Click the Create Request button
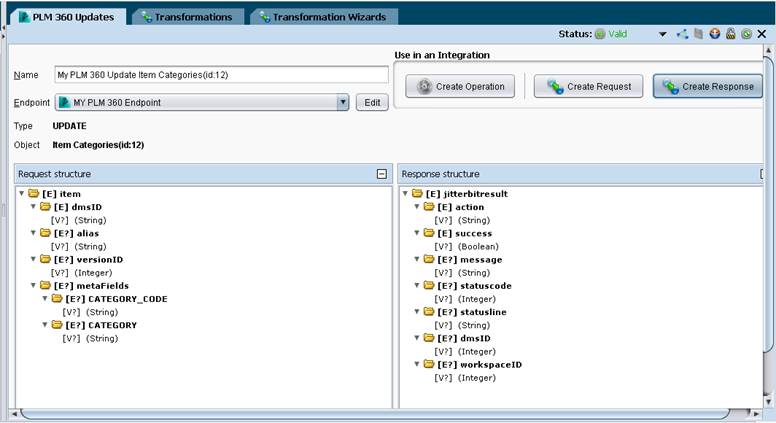Viewport: 776px width, 423px height. (x=588, y=87)
